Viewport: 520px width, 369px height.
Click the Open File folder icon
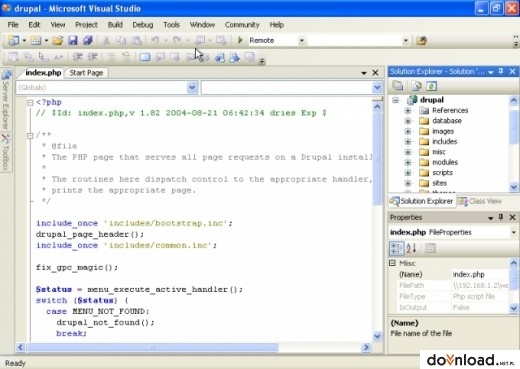tap(57, 40)
